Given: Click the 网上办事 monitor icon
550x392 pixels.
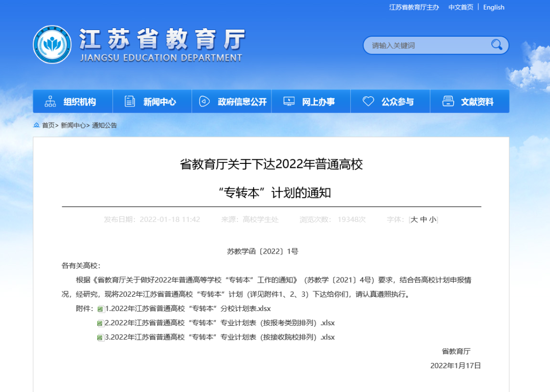Looking at the screenshot, I should pos(289,101).
